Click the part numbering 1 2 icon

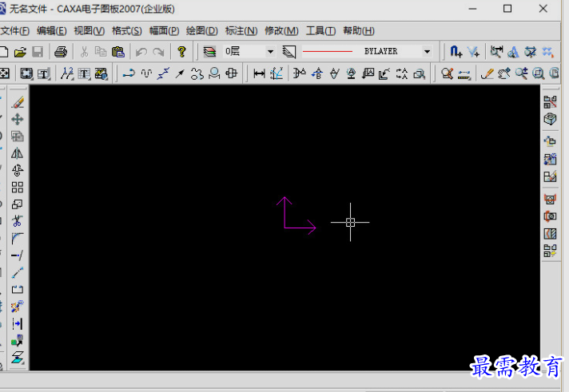67,73
